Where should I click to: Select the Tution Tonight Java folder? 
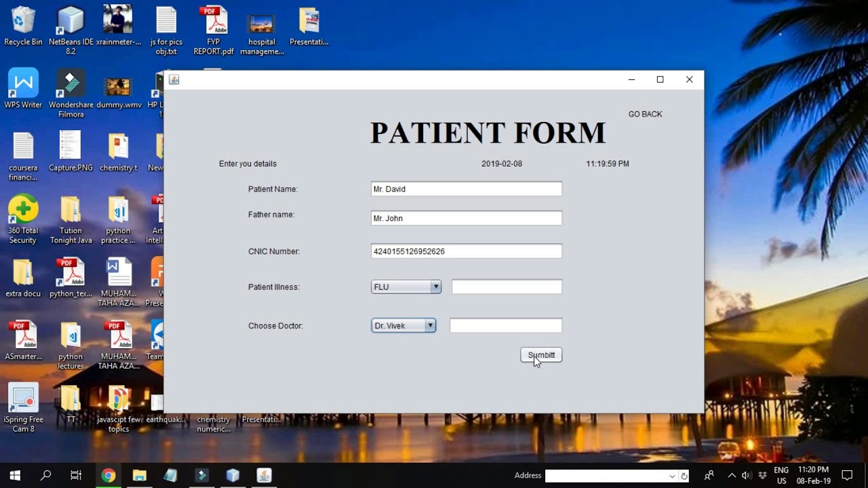coord(71,220)
